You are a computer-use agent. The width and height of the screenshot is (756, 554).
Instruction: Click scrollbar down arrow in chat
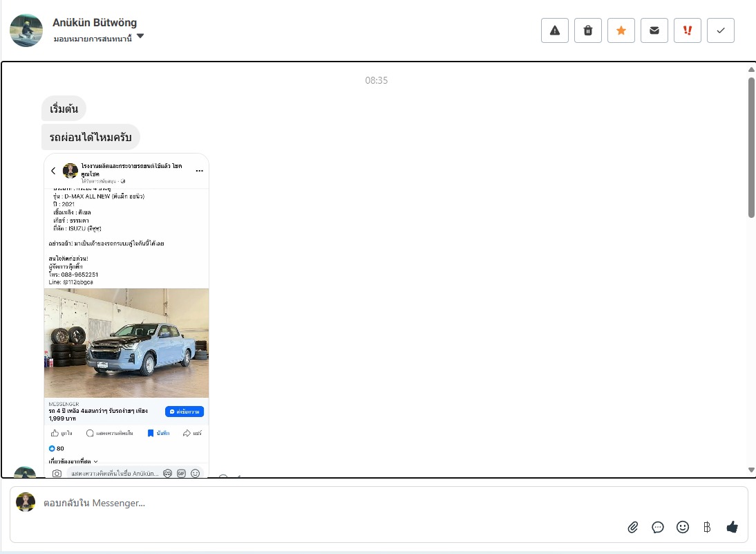tap(751, 470)
